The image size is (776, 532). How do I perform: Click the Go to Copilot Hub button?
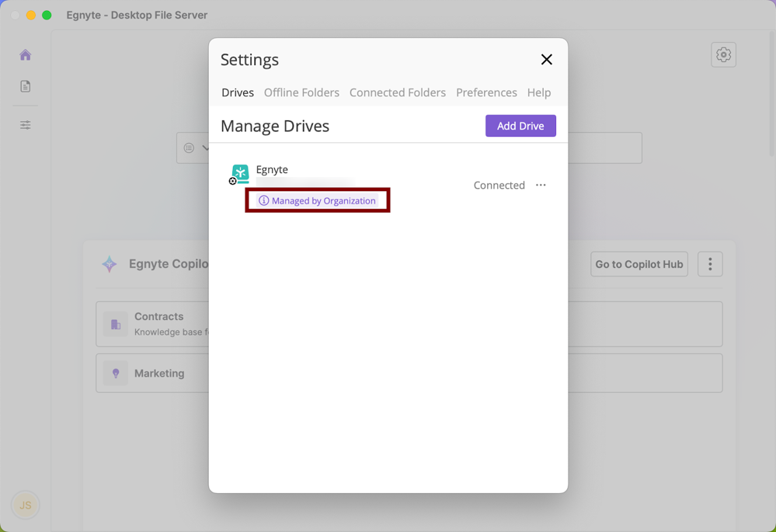(639, 264)
